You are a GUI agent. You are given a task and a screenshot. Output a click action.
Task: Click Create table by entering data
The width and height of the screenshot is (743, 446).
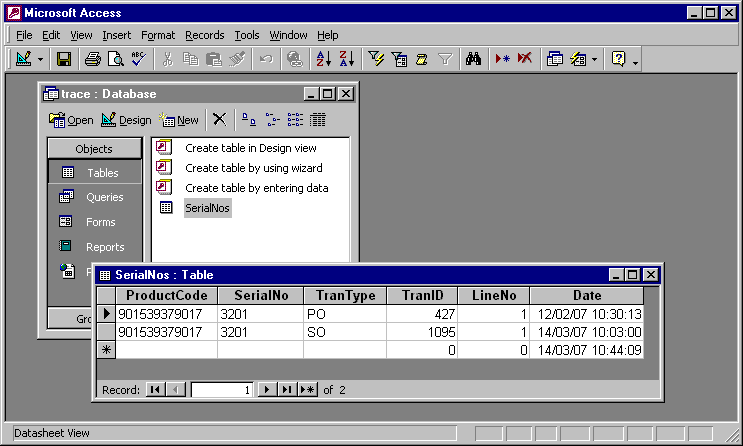[256, 188]
